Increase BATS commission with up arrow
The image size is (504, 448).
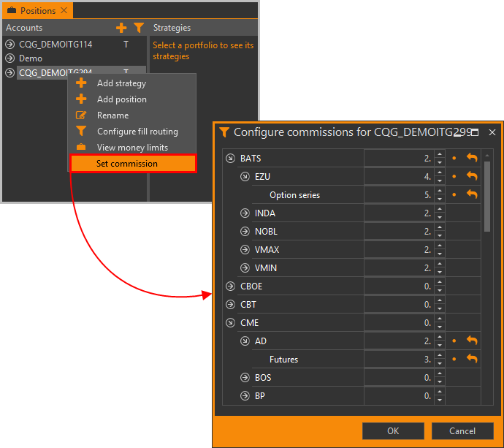[440, 154]
